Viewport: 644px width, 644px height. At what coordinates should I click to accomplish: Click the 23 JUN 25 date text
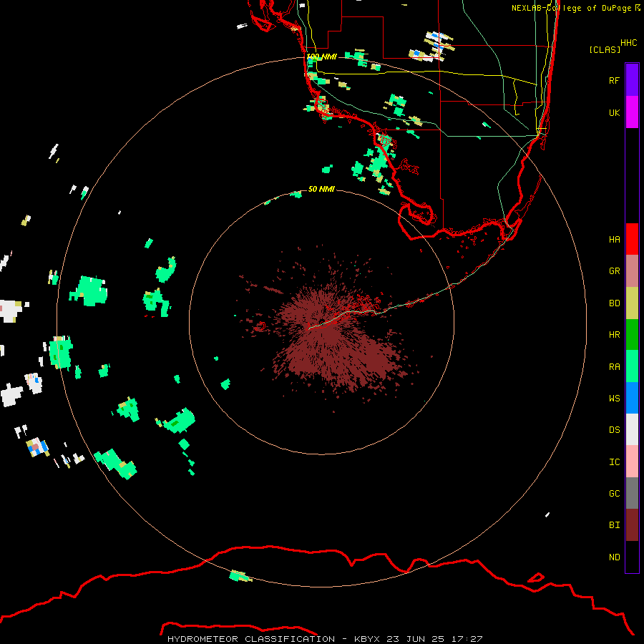pos(416,639)
